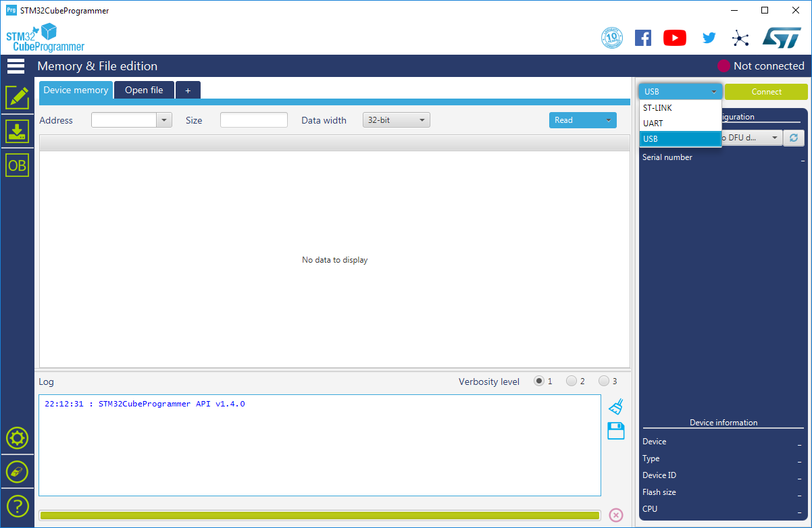Click the Address input field
This screenshot has width=812, height=528.
tap(124, 120)
